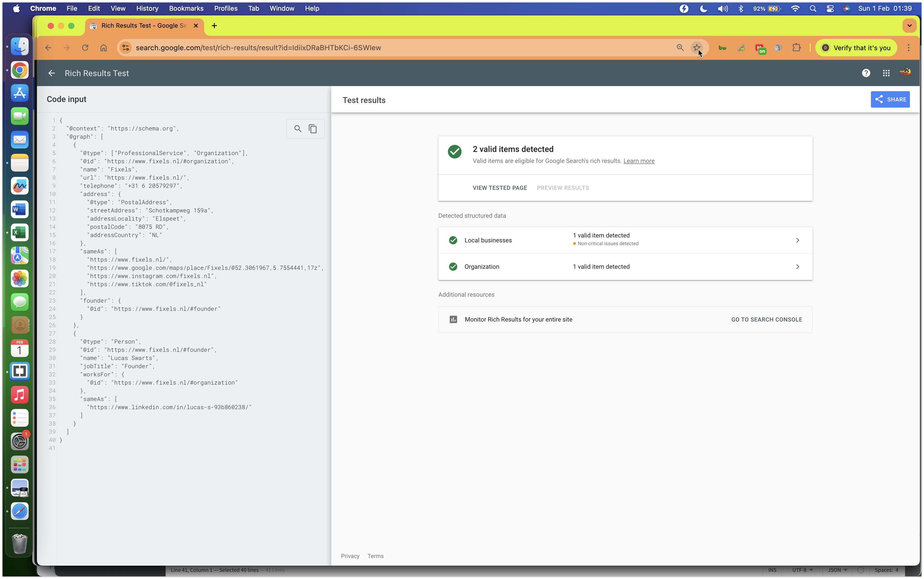Toggle Wi-Fi icon in menu bar

pyautogui.click(x=795, y=8)
